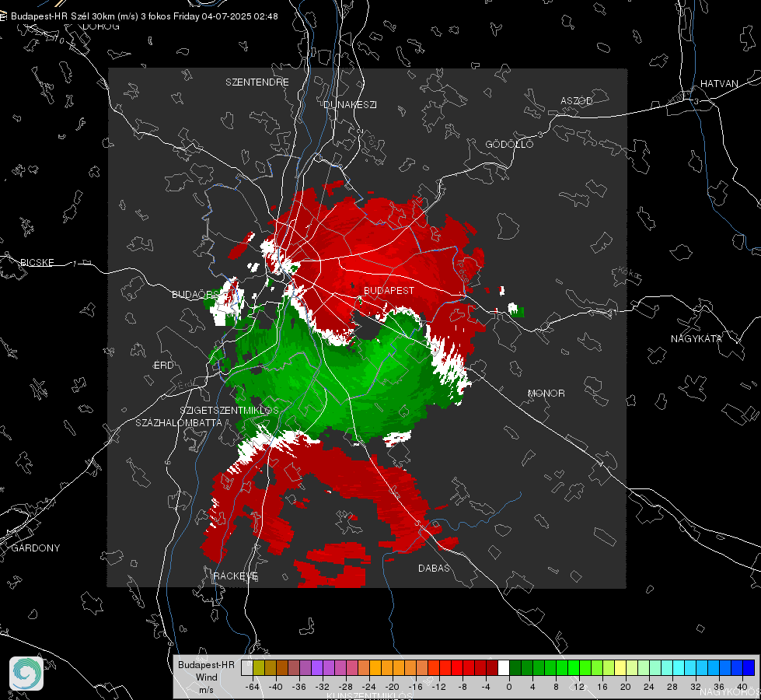Click the 0 value on the legend scale
The height and width of the screenshot is (700, 761).
(x=508, y=687)
